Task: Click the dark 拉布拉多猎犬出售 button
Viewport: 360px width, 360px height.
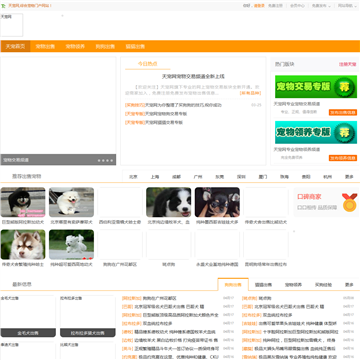Action: pyautogui.click(x=88, y=333)
